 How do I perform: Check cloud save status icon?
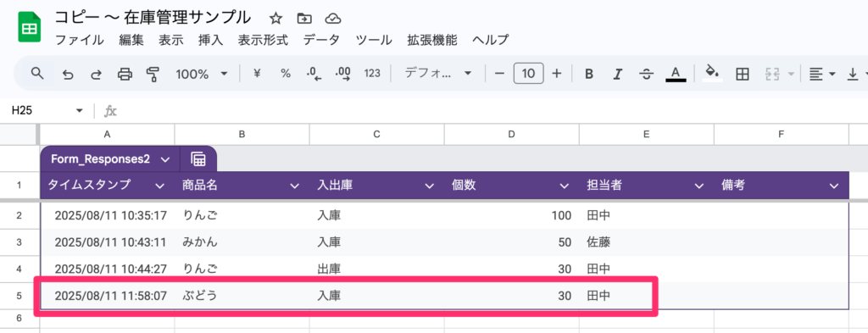point(332,19)
